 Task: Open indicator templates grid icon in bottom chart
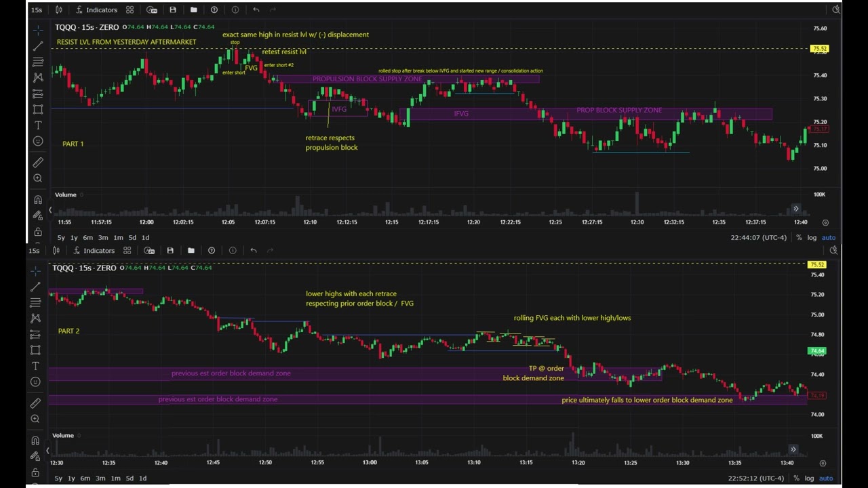(127, 251)
